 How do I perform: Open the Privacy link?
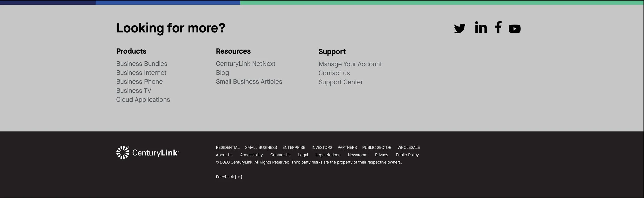(382, 155)
